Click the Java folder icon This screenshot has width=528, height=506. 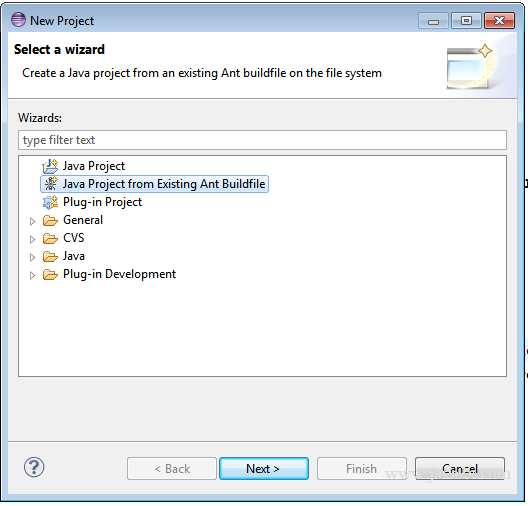50,257
